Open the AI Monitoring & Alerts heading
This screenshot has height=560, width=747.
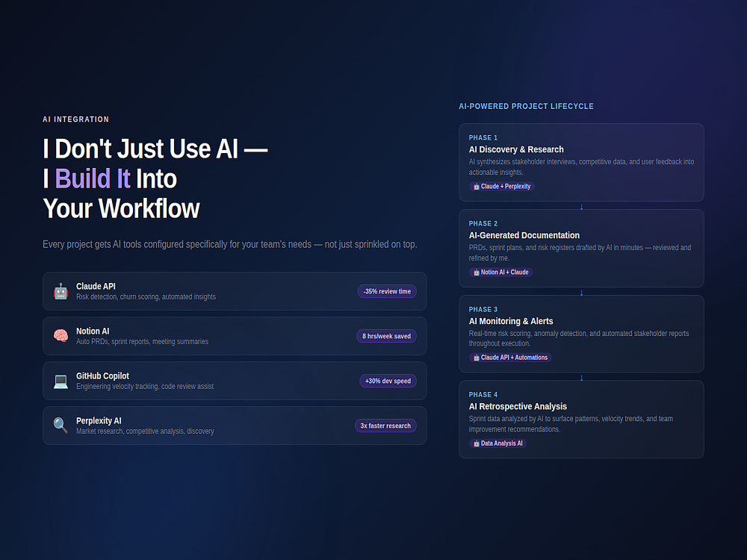point(511,321)
